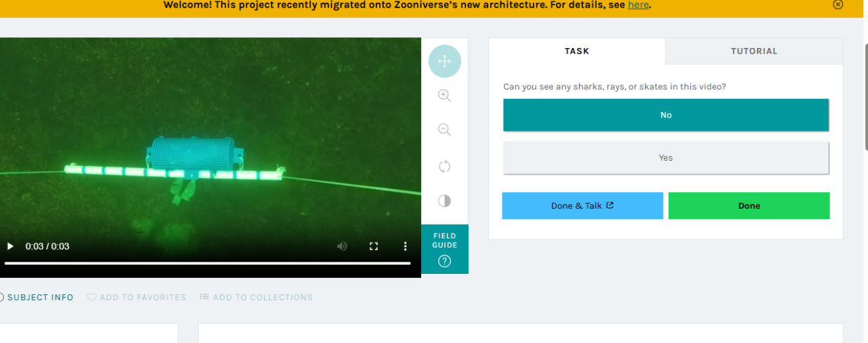Seek on the video progress bar
Image resolution: width=868 pixels, height=343 pixels.
click(208, 263)
